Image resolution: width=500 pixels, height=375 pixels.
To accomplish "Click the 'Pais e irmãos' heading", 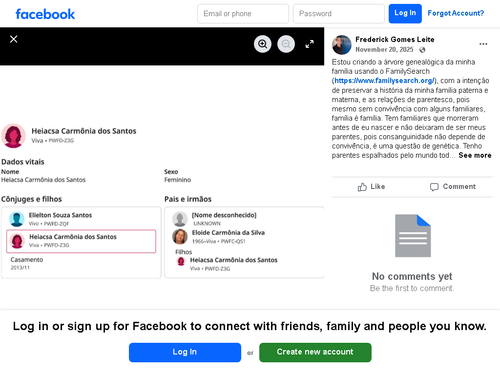I will 188,199.
